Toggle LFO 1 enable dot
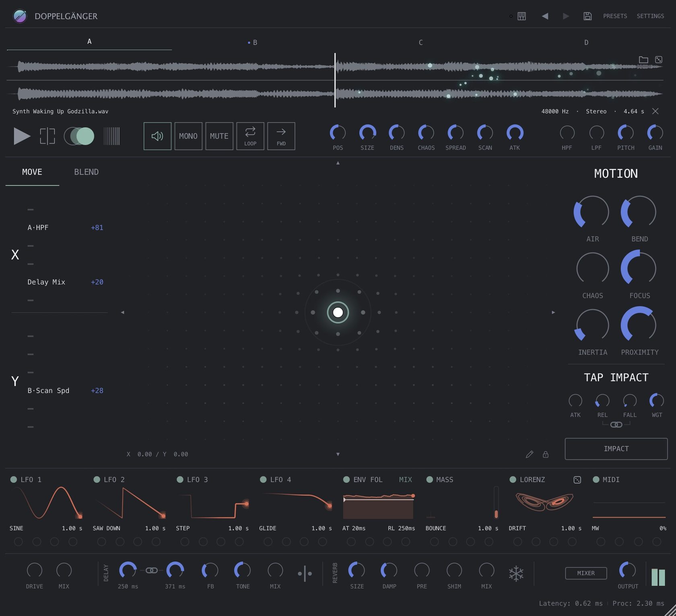This screenshot has width=676, height=616. click(14, 480)
